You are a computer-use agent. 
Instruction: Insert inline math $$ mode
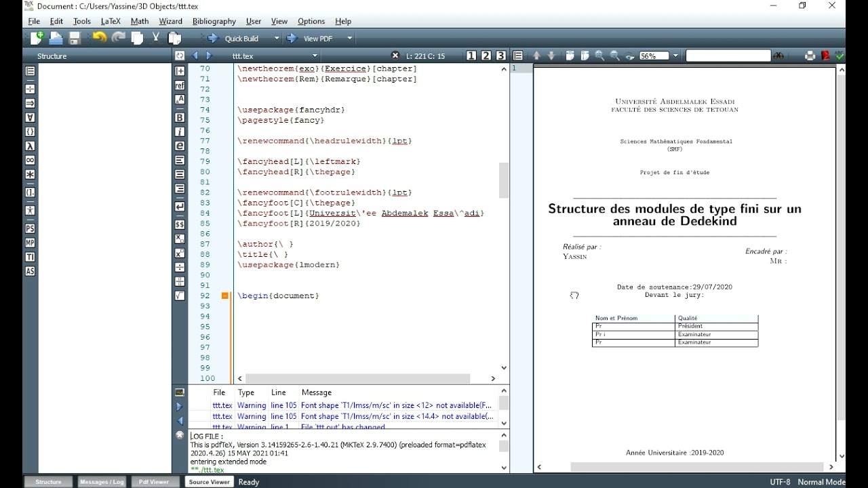point(180,224)
